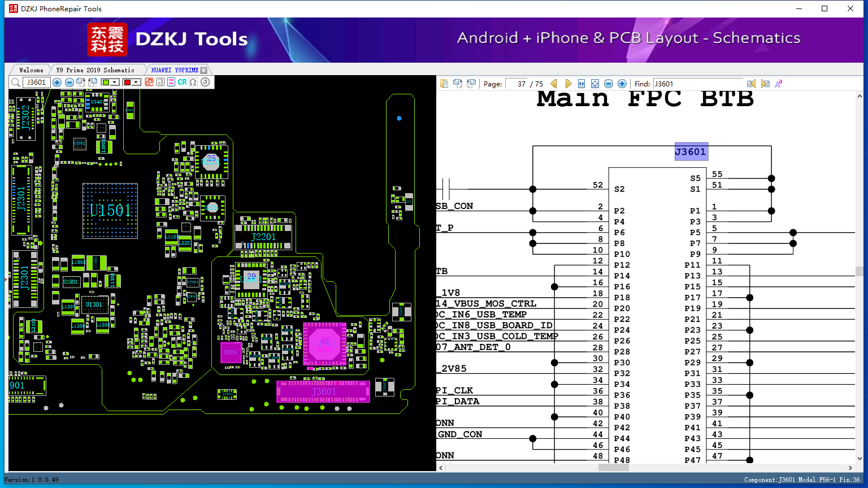
Task: Click the DZKJ red logo in banner
Action: (107, 40)
